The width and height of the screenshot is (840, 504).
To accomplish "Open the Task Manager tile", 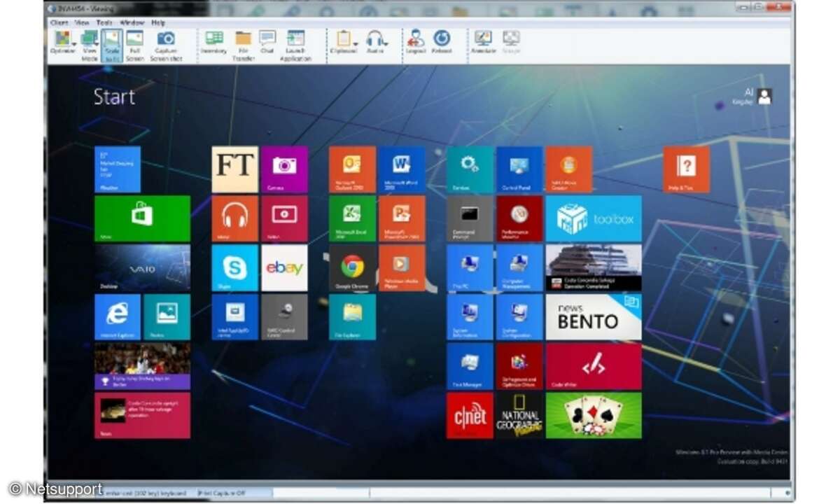I will [x=470, y=366].
